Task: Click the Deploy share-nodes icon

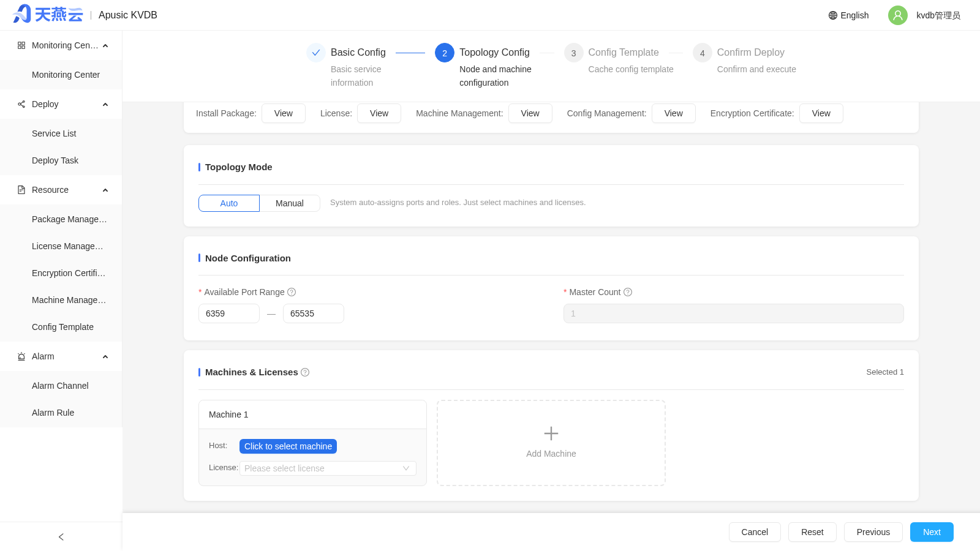Action: (21, 104)
